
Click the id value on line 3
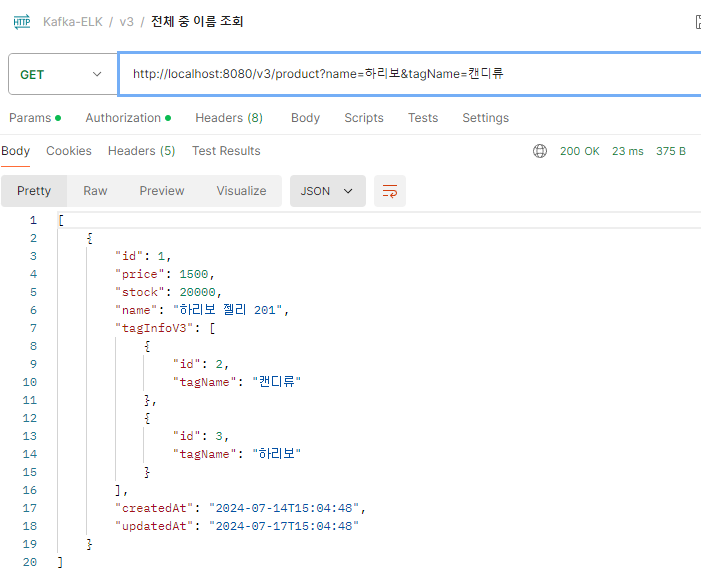click(161, 256)
